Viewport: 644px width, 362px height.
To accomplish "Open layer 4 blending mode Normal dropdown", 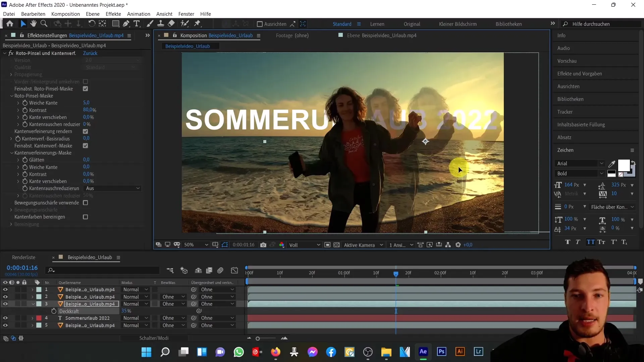I will [x=136, y=318].
